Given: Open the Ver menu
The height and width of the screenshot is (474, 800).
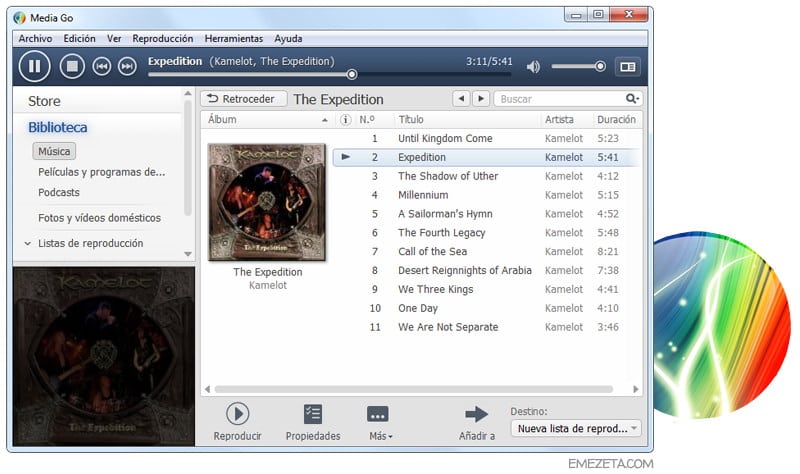Looking at the screenshot, I should (x=114, y=38).
